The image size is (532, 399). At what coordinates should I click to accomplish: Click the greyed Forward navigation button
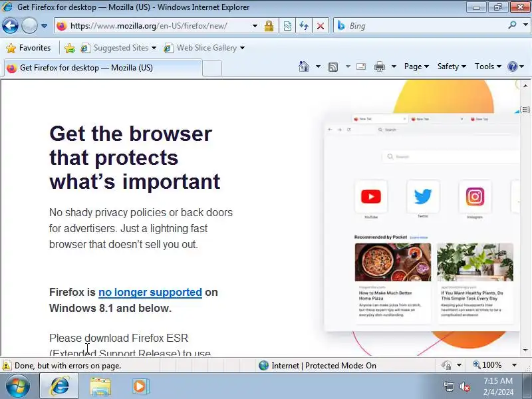29,25
